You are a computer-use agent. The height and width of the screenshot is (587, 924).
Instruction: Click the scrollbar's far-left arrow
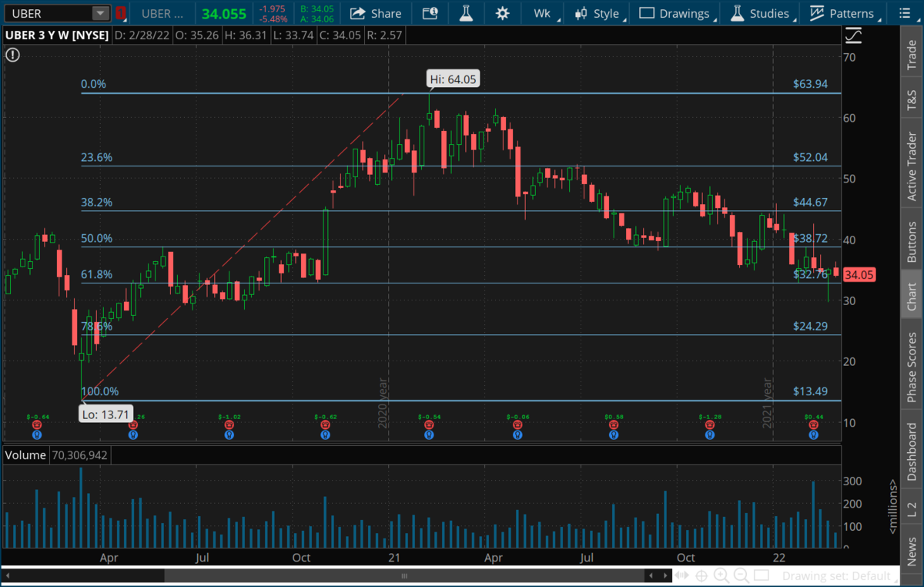pos(8,575)
